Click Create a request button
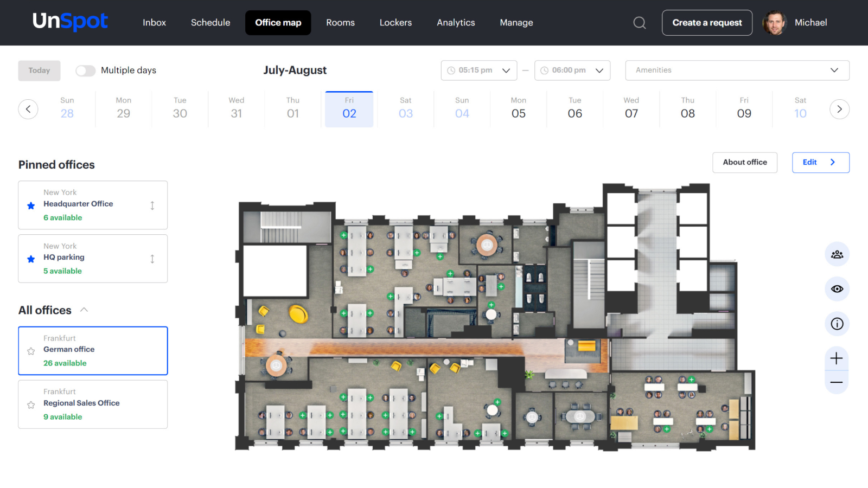868x488 pixels. pyautogui.click(x=706, y=23)
